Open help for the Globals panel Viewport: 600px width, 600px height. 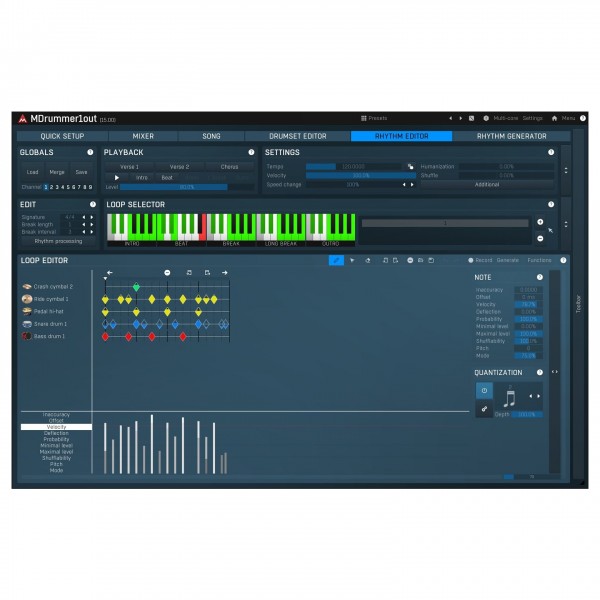[90, 152]
